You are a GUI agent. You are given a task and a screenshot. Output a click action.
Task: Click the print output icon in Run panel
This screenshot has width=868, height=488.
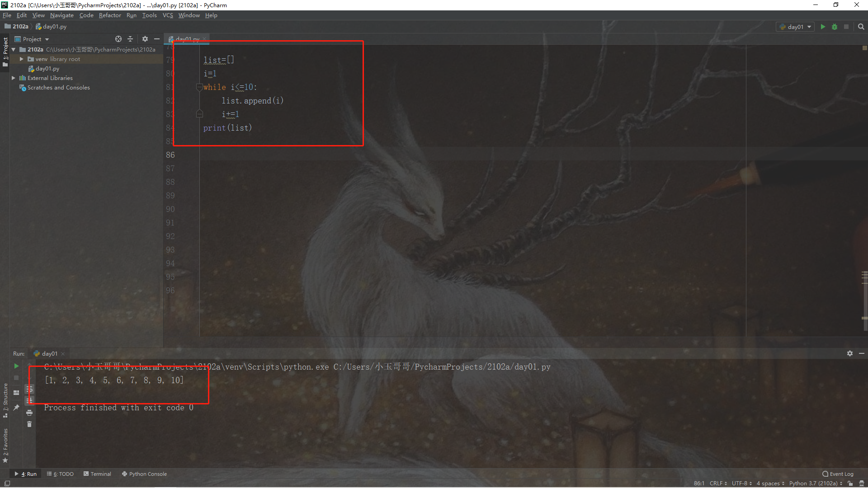point(29,413)
